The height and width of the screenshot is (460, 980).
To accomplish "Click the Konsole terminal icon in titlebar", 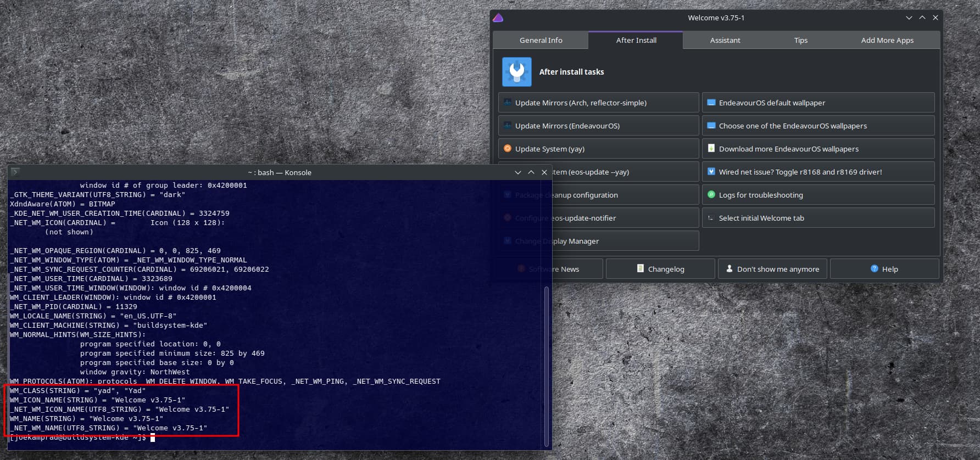I will point(15,172).
